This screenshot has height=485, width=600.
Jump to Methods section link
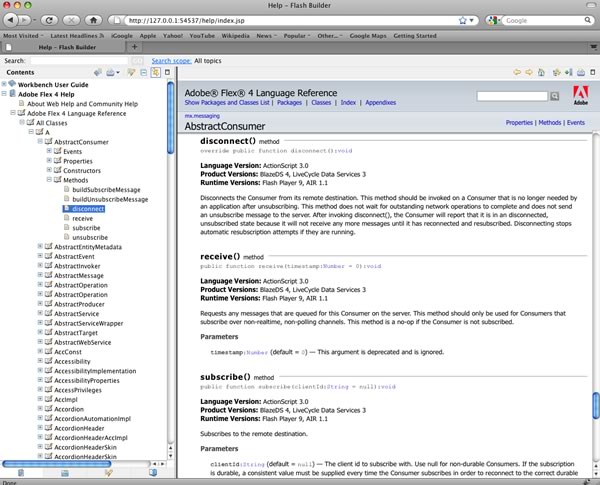(549, 123)
